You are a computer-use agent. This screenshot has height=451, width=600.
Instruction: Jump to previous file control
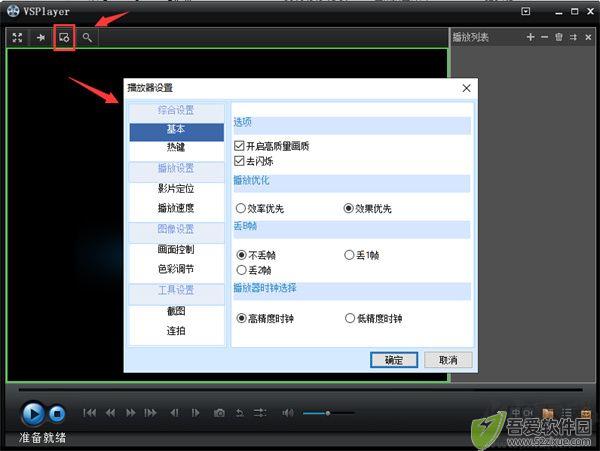pos(90,413)
